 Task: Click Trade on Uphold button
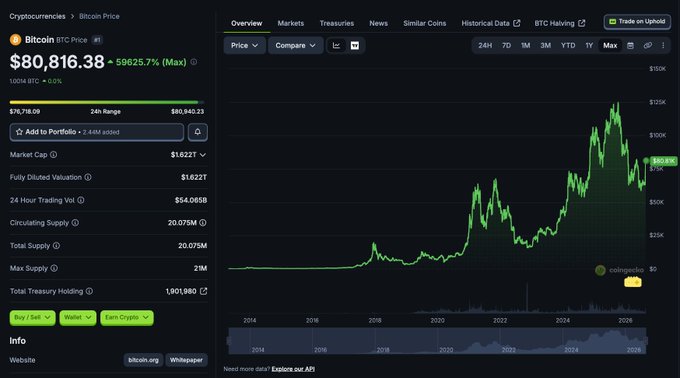coord(637,22)
